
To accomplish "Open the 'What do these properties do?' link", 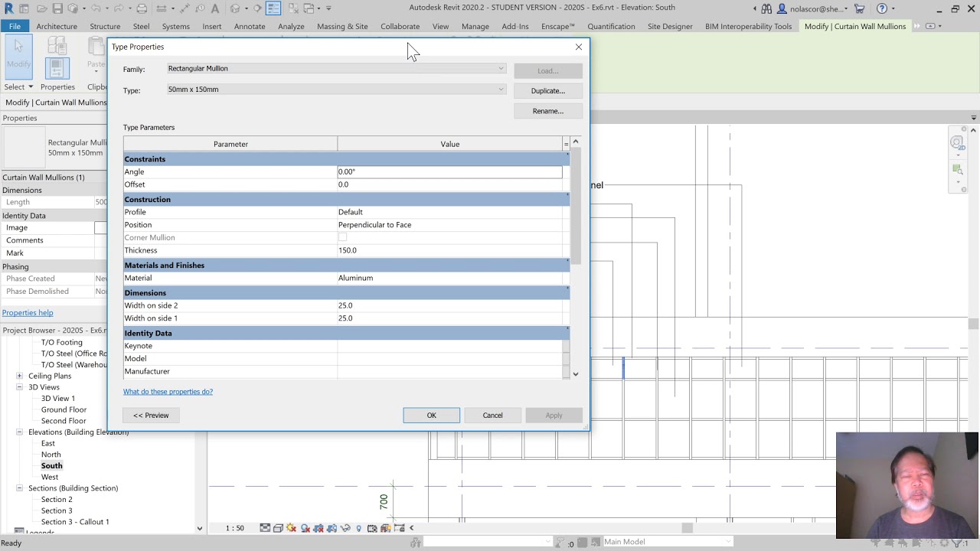I will pos(168,392).
